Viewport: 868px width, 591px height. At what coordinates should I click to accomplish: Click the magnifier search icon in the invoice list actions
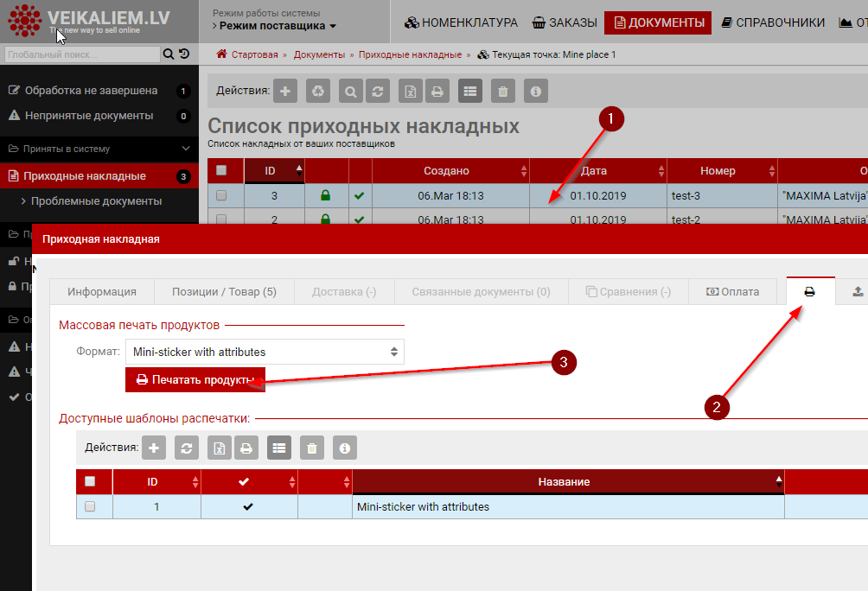click(351, 91)
